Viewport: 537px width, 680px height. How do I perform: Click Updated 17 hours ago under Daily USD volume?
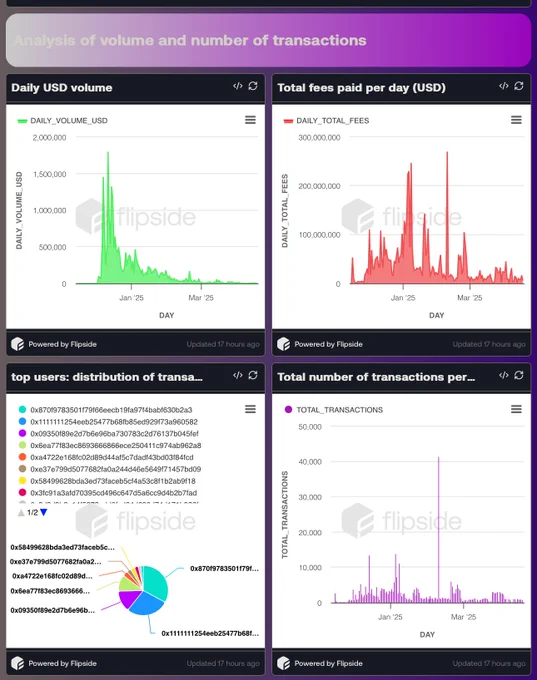point(223,344)
